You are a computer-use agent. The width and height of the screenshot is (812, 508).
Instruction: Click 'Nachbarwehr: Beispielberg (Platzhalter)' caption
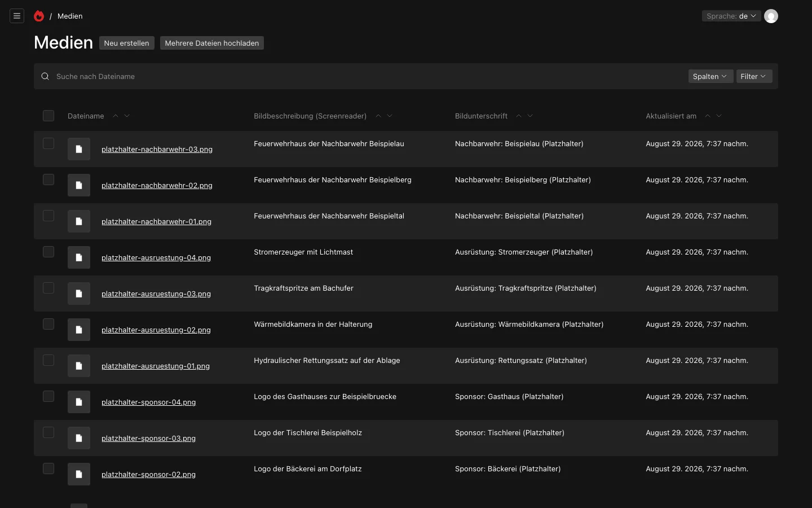(x=523, y=180)
